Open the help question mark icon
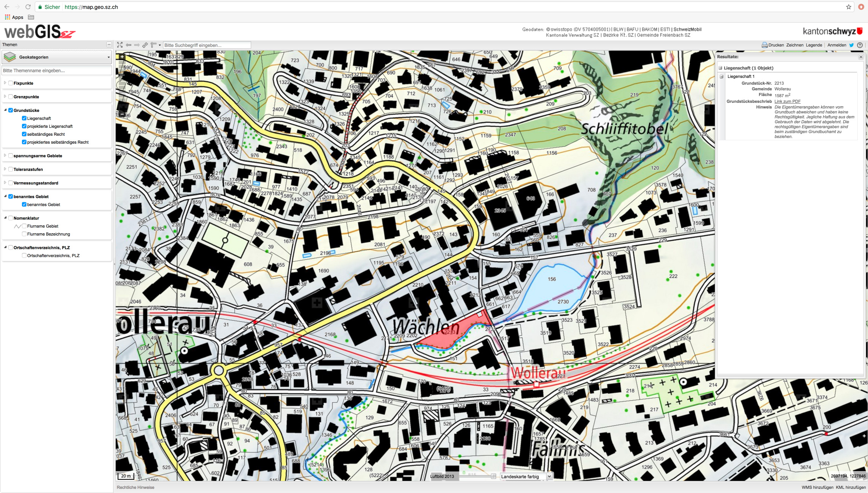The image size is (868, 493). (x=860, y=45)
